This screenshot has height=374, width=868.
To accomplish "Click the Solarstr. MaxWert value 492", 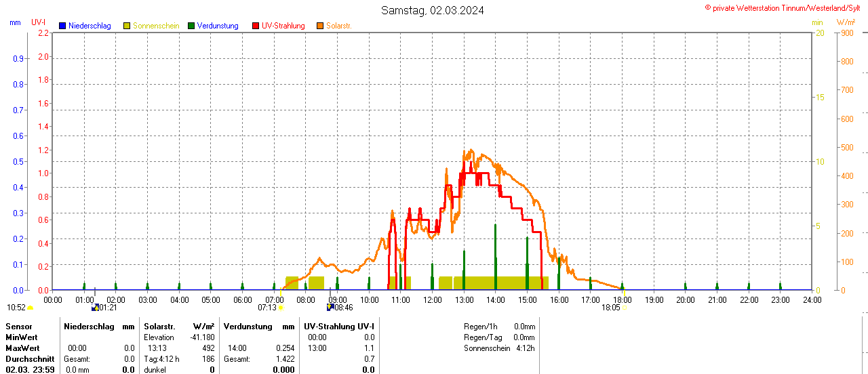I will point(208,348).
